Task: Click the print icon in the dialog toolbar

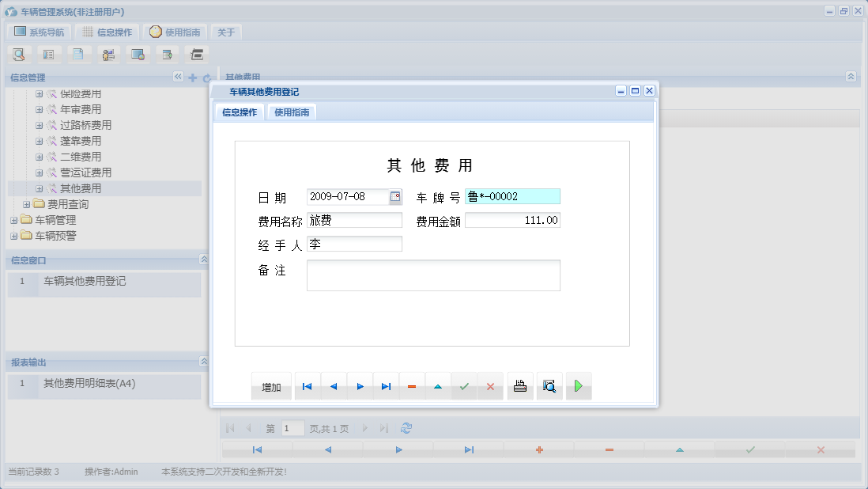Action: click(520, 385)
